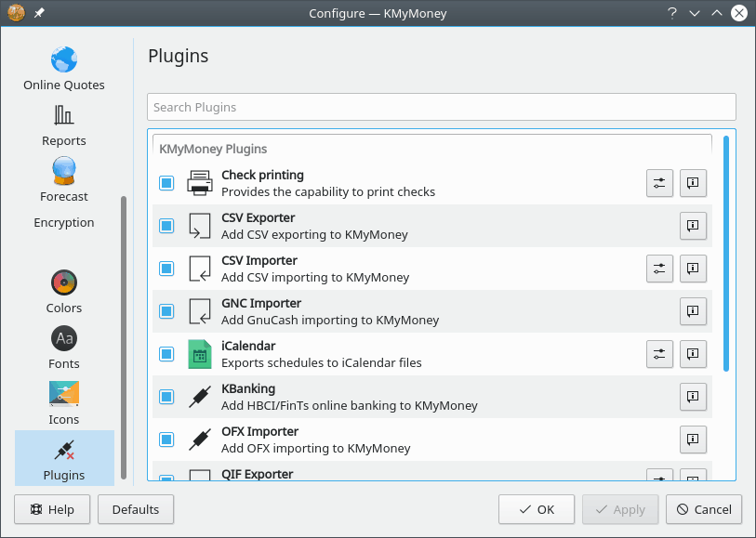The image size is (756, 538).
Task: Toggle the Check printing plugin checkbox
Action: 166,183
